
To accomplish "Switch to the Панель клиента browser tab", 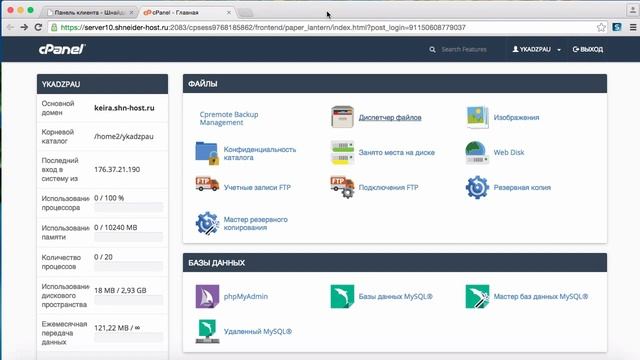I will point(89,13).
